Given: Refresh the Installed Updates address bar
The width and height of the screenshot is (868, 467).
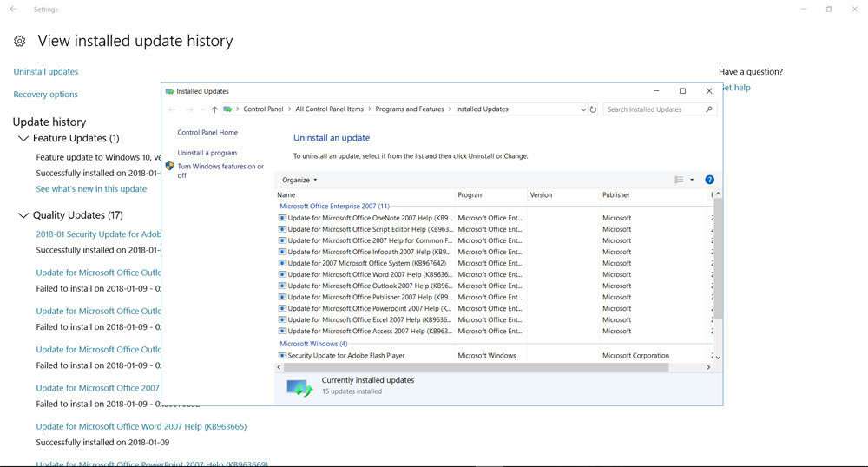Looking at the screenshot, I should click(x=593, y=109).
